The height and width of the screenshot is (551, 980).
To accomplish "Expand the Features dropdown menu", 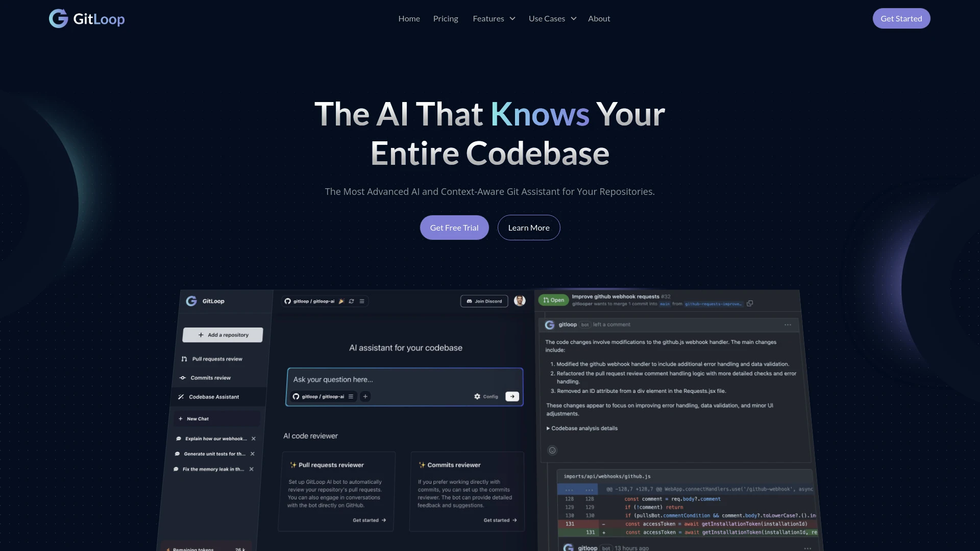I will point(494,18).
